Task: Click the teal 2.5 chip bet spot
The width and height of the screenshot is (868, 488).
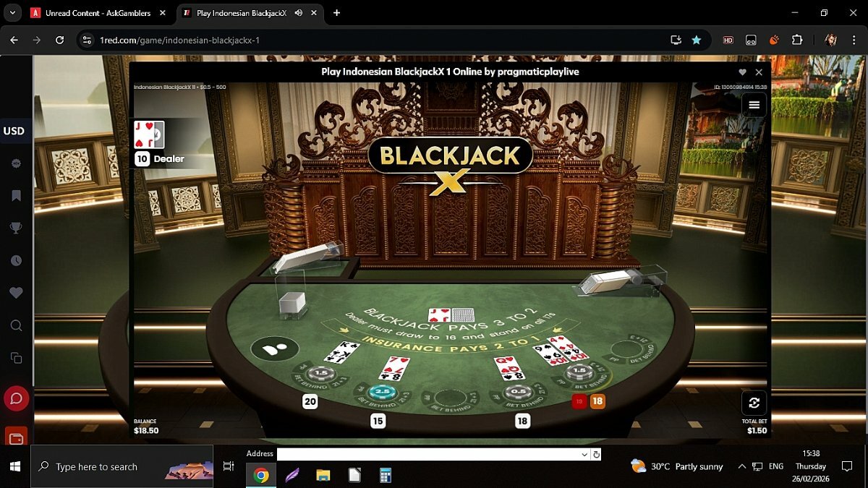Action: (x=381, y=391)
